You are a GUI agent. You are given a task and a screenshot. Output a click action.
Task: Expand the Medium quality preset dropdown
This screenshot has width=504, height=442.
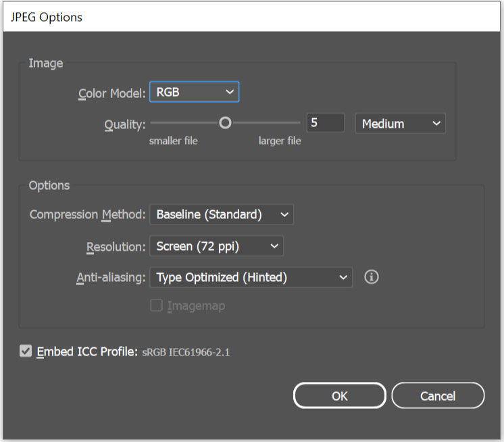400,124
